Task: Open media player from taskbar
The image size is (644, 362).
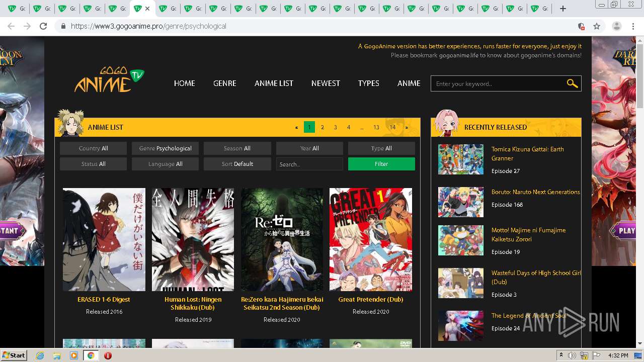Action: 74,355
